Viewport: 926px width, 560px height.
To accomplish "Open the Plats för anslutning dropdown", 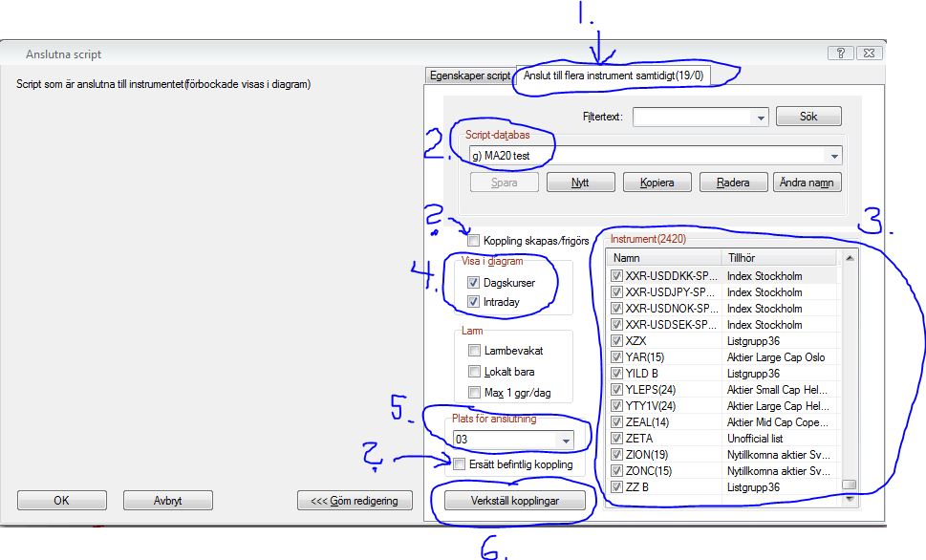I will 565,440.
